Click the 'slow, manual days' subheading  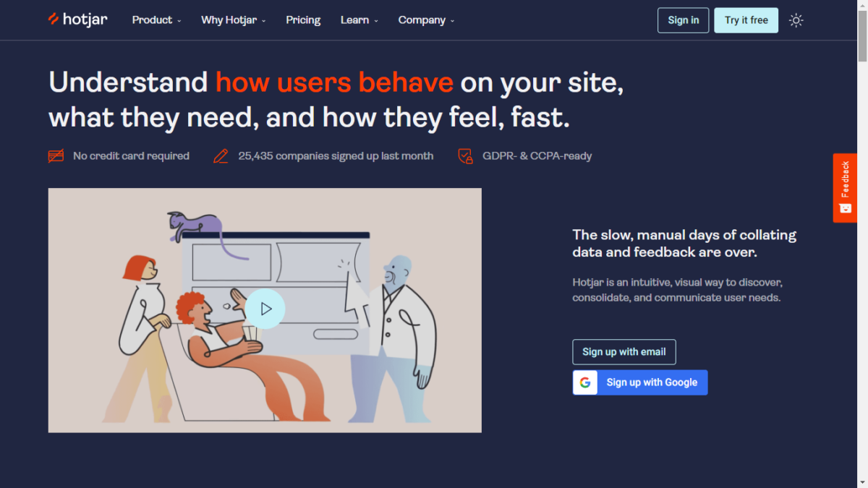click(x=684, y=244)
